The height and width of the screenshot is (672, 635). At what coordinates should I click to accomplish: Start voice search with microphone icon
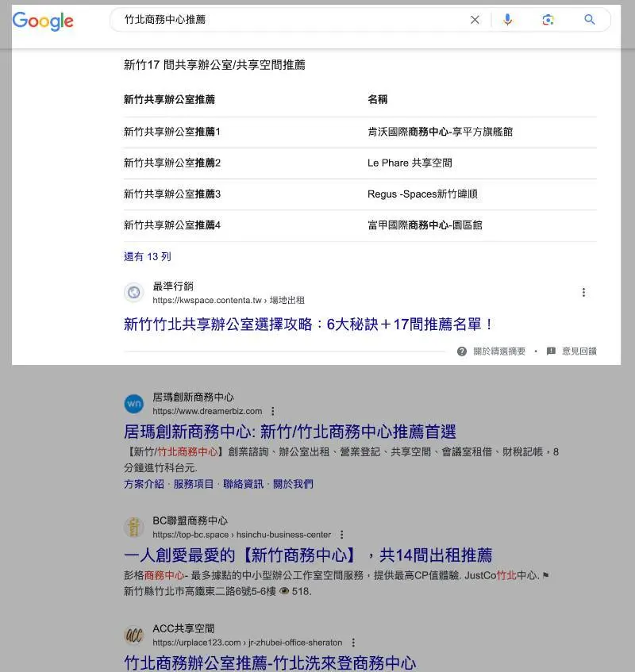[508, 20]
